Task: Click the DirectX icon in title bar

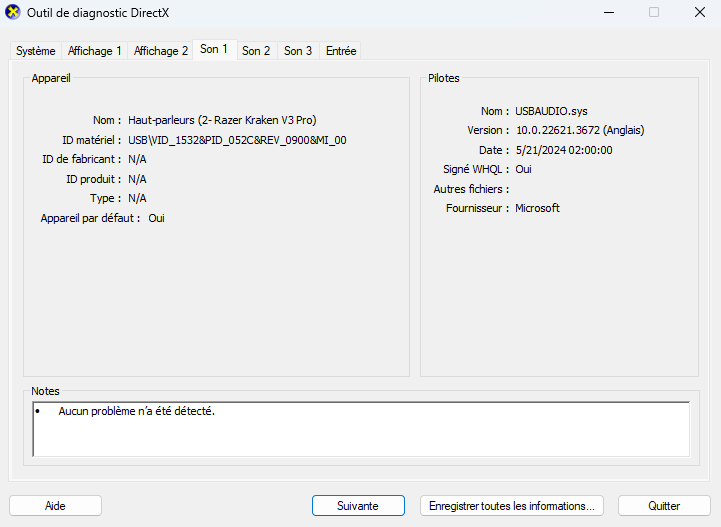Action: point(13,13)
